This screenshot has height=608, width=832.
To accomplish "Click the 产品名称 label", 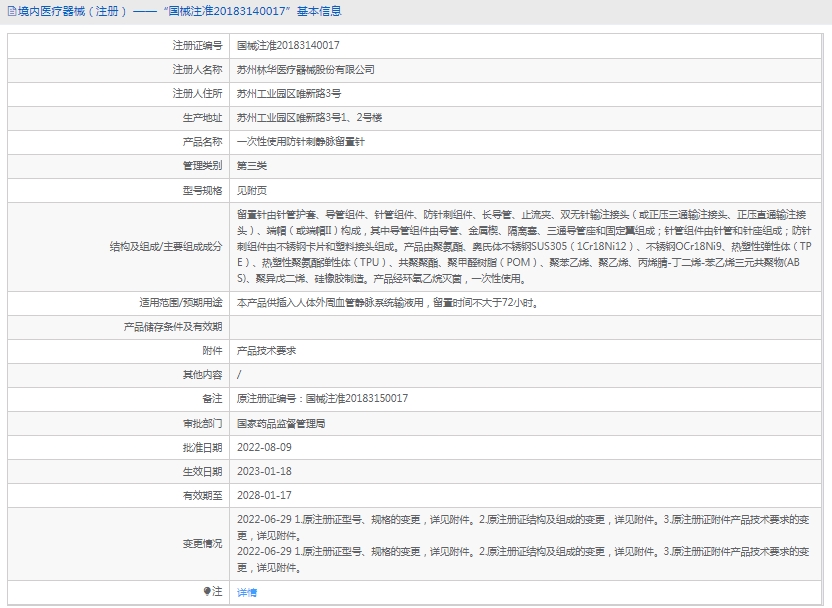I will tap(202, 142).
